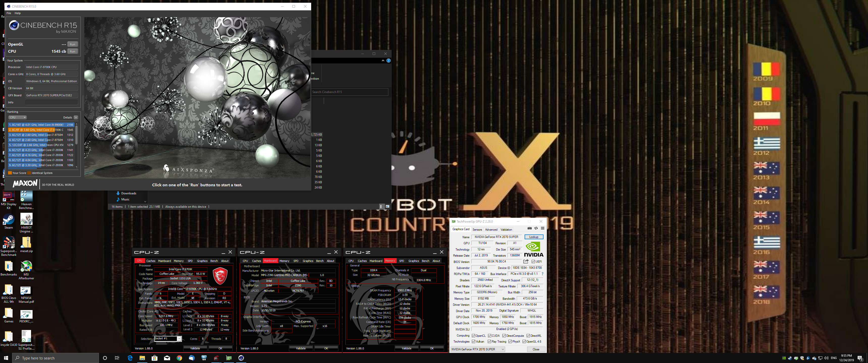This screenshot has height=363, width=868.
Task: Click the GPU-Z screenshot camera icon
Action: [x=529, y=228]
